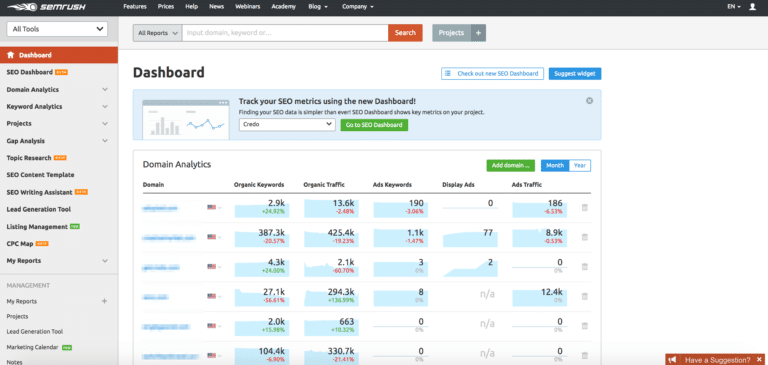Click the megaphone Have a Suggestion icon
Viewport: 768px width, 365px height.
672,360
